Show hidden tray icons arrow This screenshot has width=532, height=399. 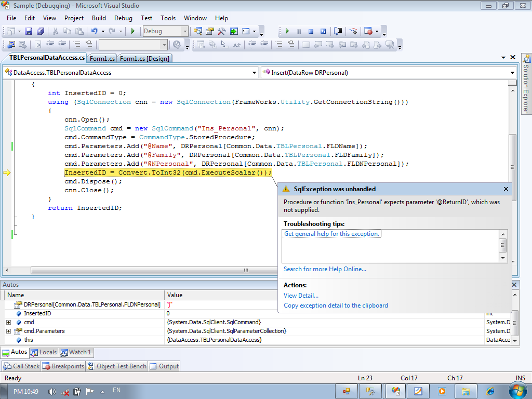pyautogui.click(x=102, y=392)
